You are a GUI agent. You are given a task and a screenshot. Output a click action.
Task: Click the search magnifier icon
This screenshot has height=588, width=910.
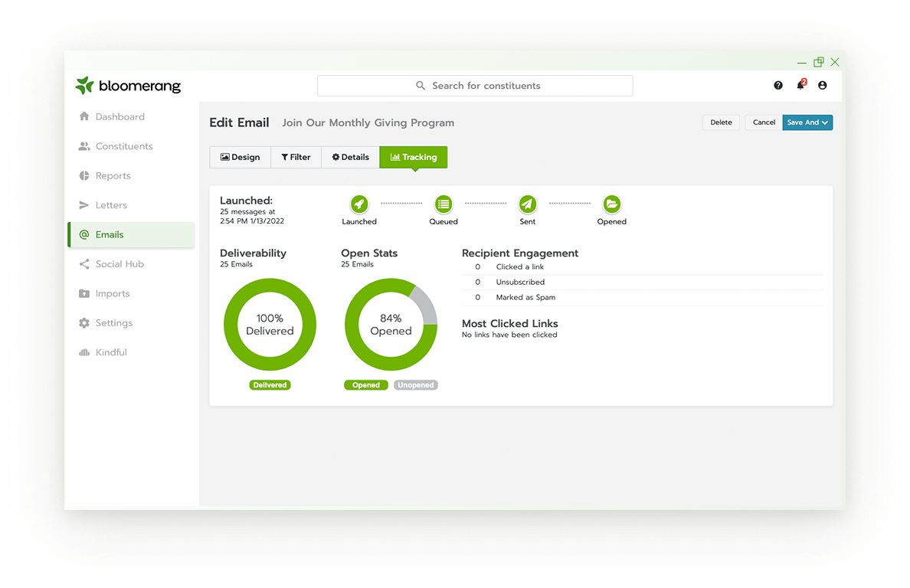coord(421,85)
